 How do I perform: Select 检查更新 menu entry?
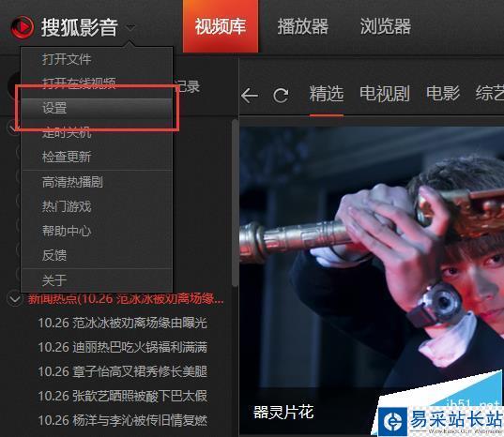[x=97, y=157]
